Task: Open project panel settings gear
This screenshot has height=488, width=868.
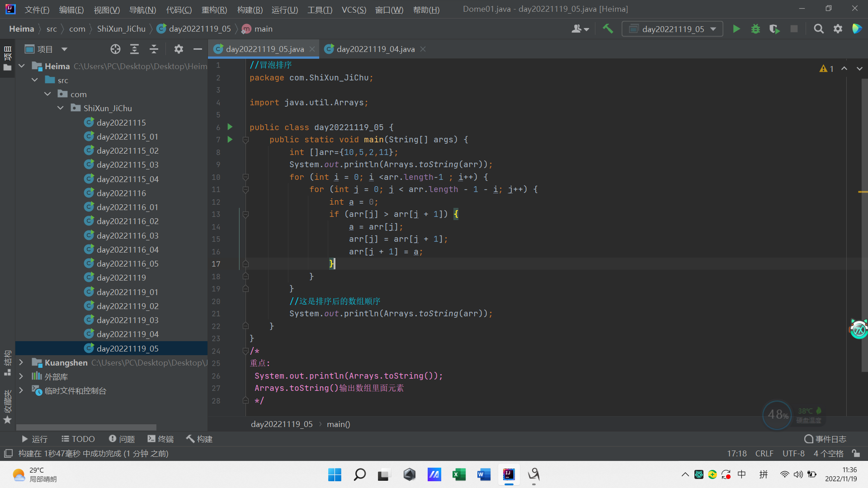Action: point(179,49)
